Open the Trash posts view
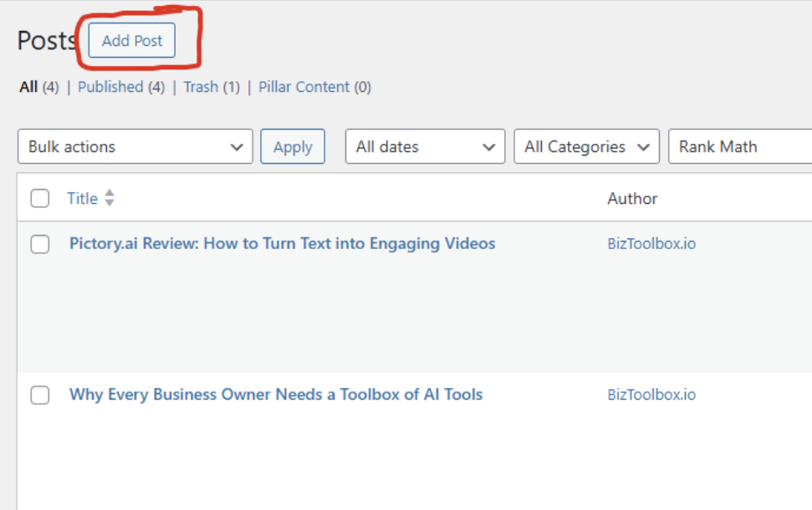The height and width of the screenshot is (510, 812). tap(201, 87)
